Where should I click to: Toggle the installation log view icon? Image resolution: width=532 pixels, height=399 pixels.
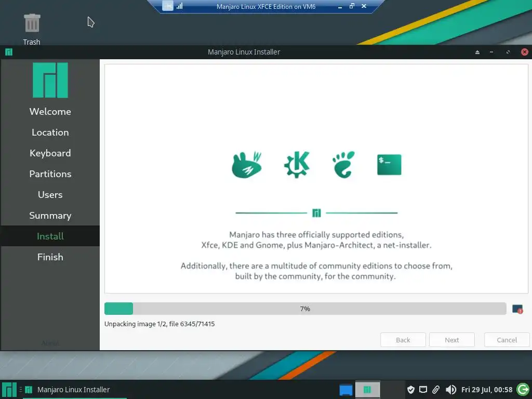point(517,309)
